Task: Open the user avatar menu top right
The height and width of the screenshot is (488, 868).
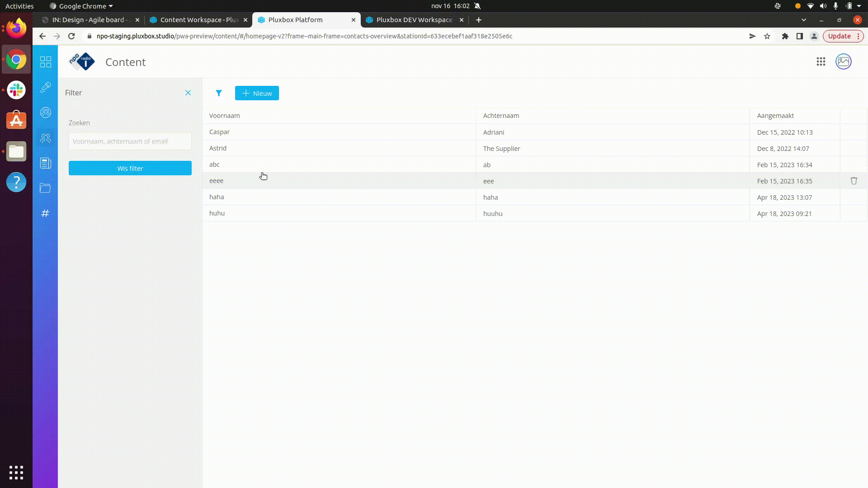Action: 844,62
